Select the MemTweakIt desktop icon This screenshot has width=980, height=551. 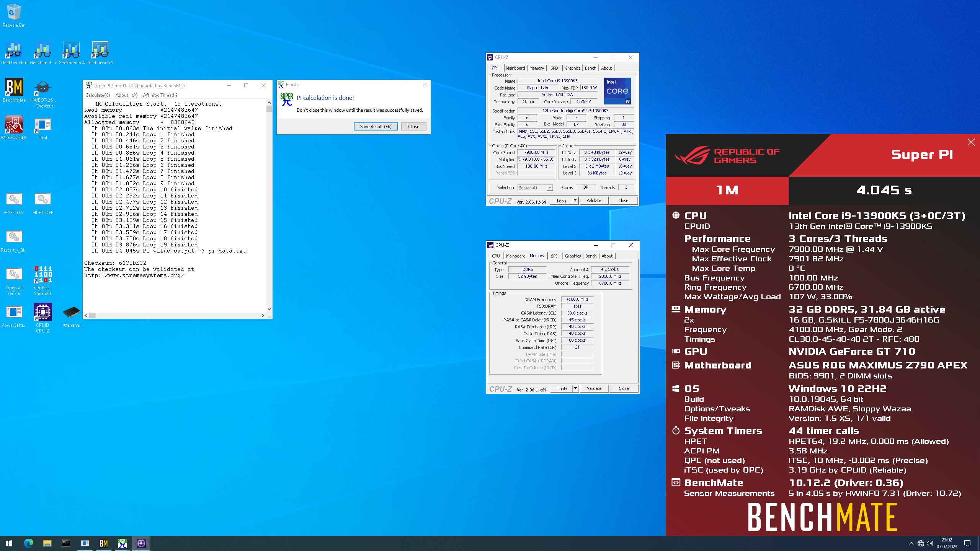[x=14, y=128]
